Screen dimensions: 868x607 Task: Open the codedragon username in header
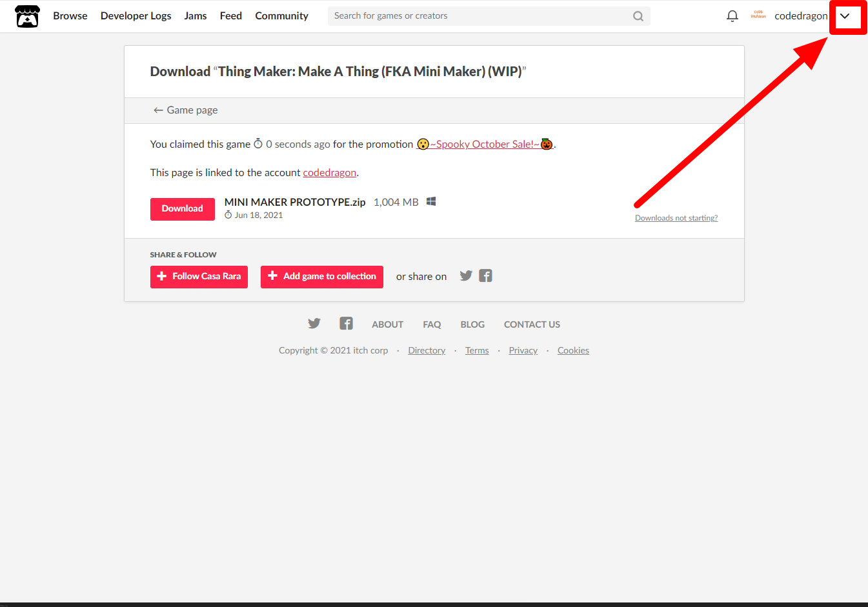801,16
